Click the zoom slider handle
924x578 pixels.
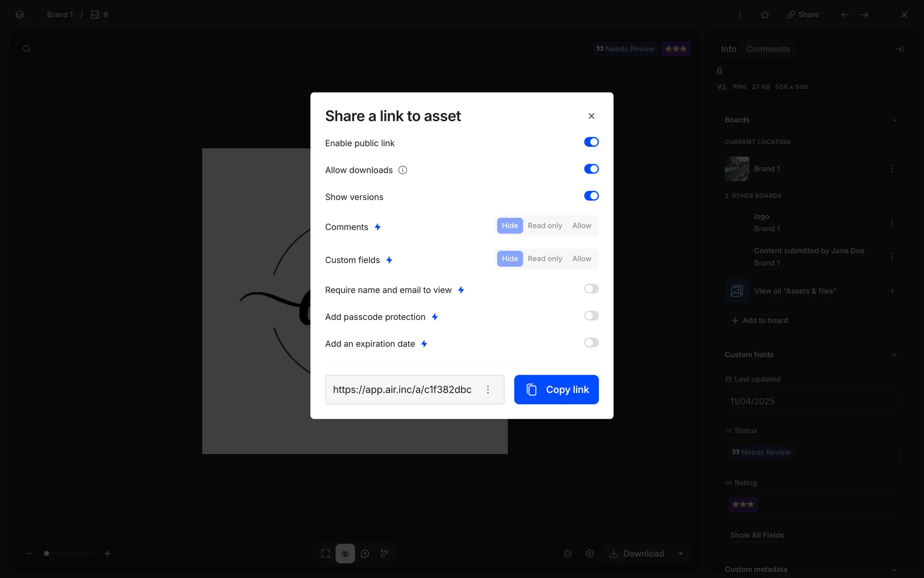pyautogui.click(x=47, y=553)
